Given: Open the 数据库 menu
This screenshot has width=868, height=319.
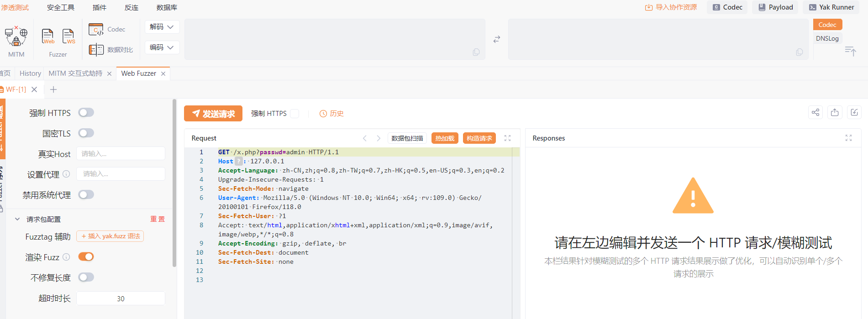Looking at the screenshot, I should click(167, 8).
